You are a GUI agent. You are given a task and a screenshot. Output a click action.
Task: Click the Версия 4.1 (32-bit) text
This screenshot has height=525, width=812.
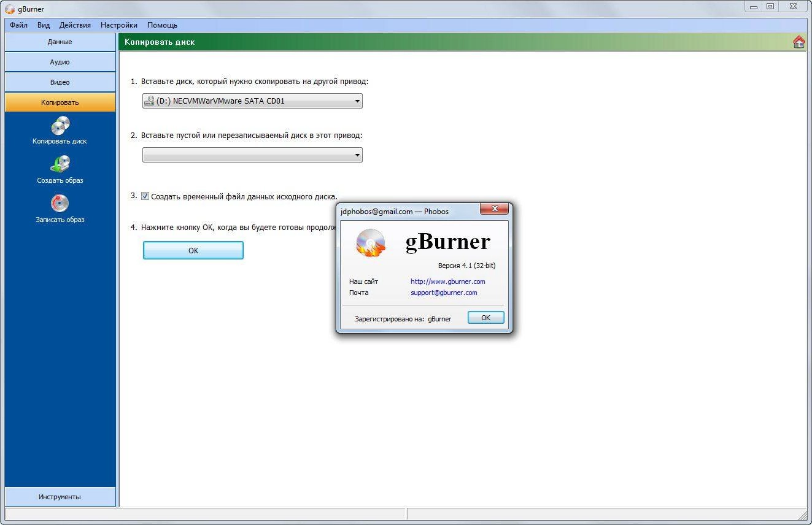coord(466,266)
